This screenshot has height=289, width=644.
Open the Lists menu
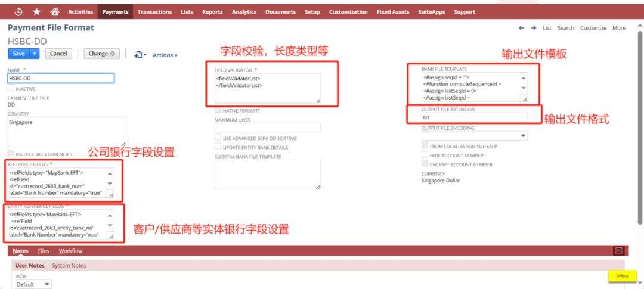pos(187,12)
